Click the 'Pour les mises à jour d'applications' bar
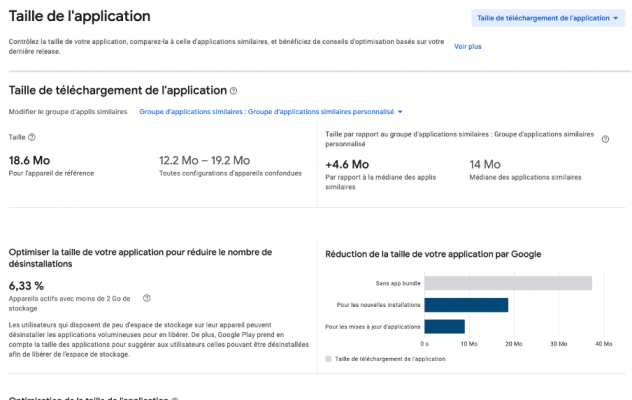The height and width of the screenshot is (400, 632). 444,326
